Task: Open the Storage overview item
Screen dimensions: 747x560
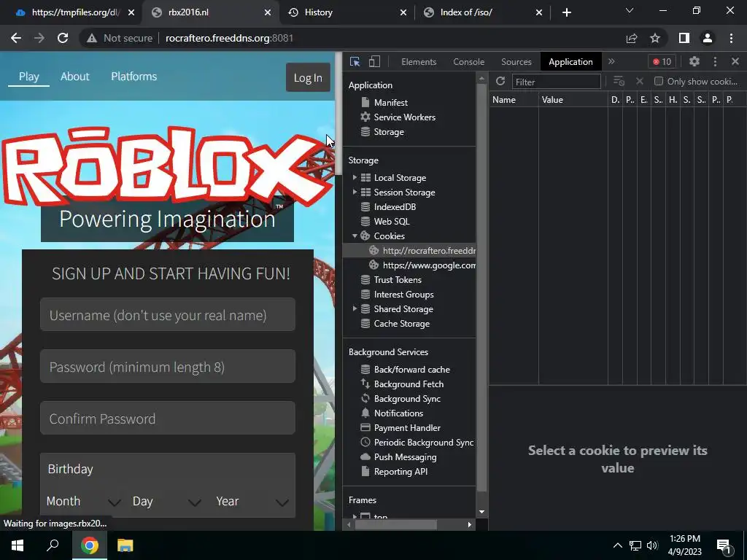Action: [389, 132]
